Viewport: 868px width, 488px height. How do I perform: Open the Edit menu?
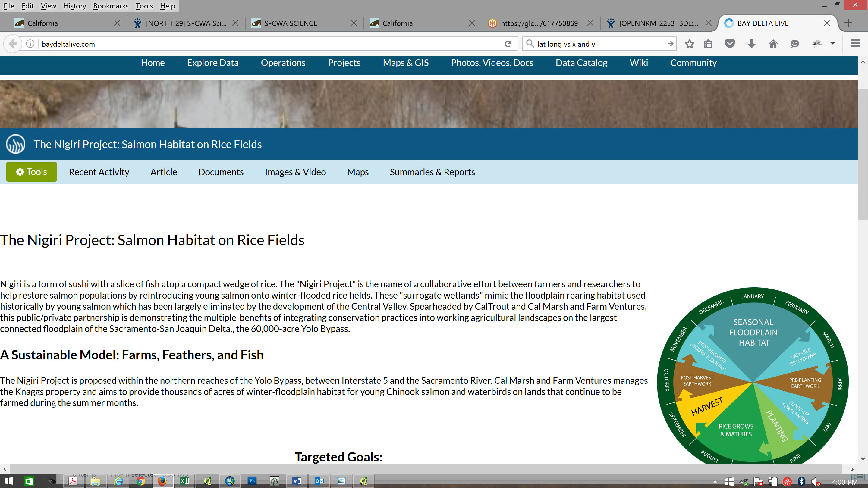coord(27,6)
